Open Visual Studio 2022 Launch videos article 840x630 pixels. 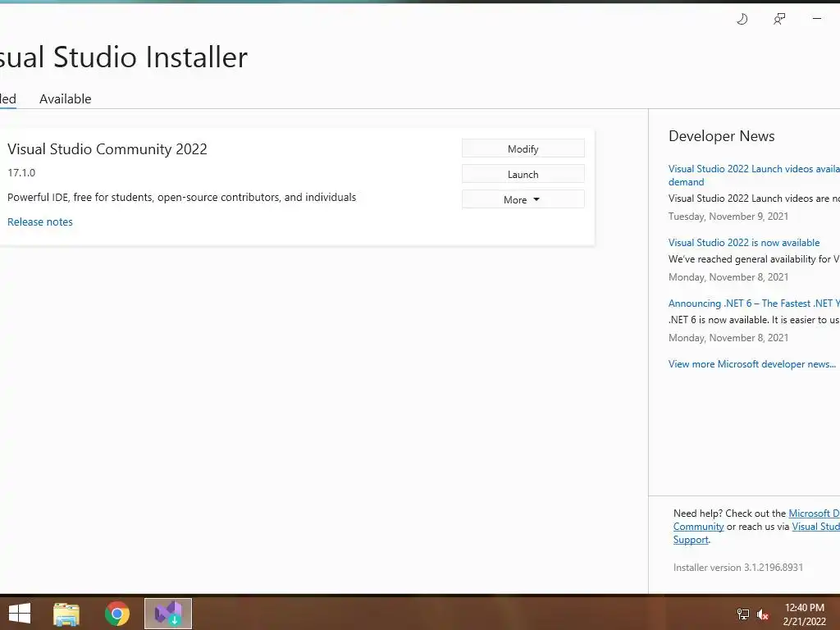(x=754, y=176)
